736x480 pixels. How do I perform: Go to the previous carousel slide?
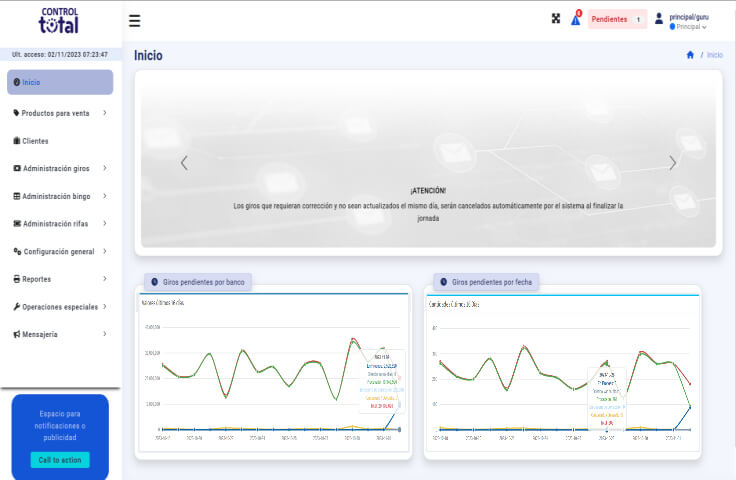point(184,163)
